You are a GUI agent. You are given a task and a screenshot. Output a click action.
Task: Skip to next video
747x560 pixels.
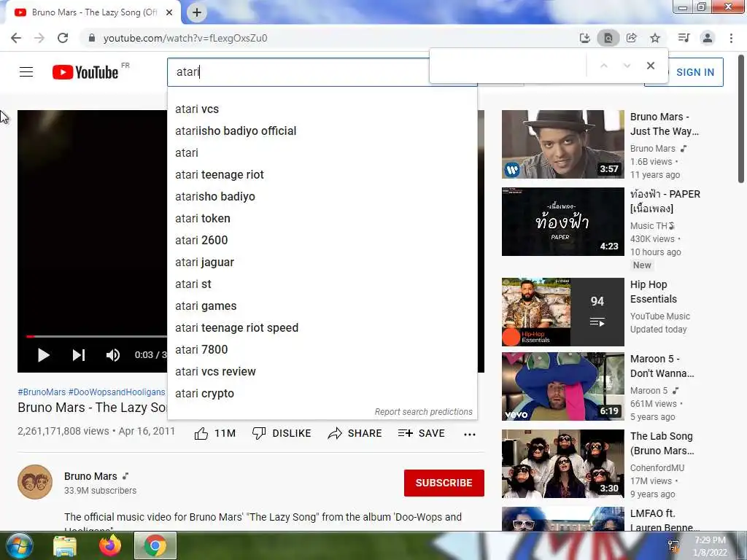tap(79, 355)
